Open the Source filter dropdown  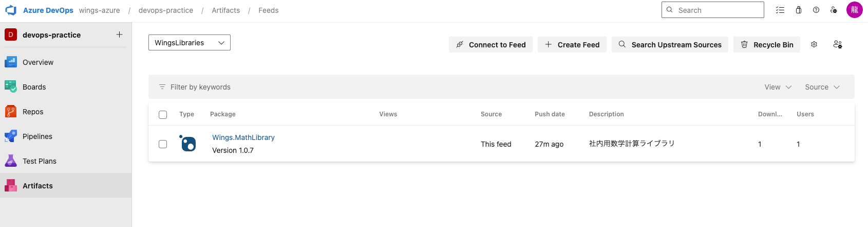(822, 87)
